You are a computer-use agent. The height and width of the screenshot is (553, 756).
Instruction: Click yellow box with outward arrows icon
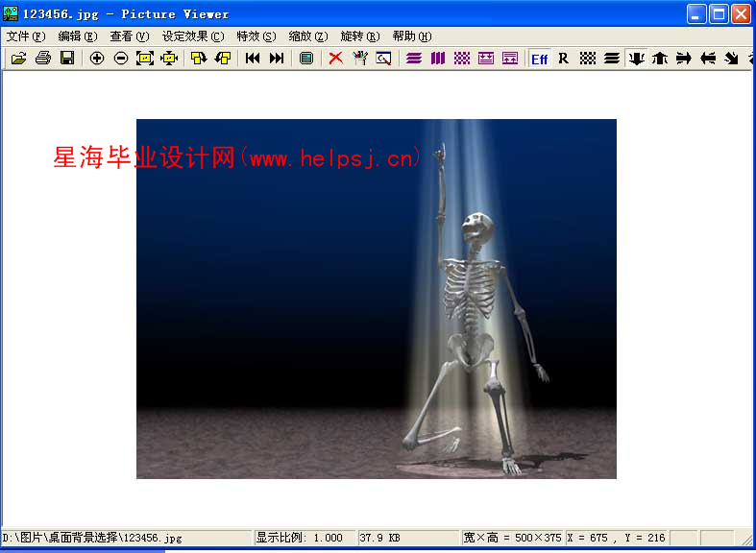tap(169, 59)
